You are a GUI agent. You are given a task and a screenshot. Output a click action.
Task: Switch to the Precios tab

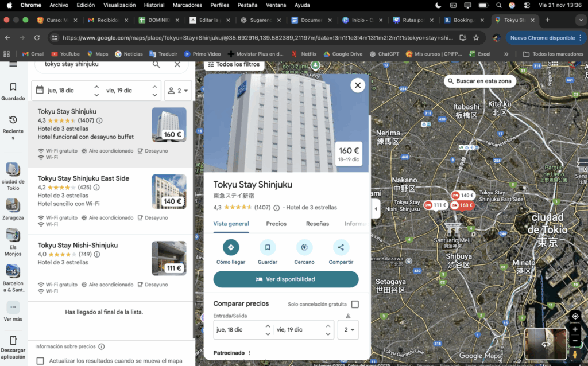point(276,224)
